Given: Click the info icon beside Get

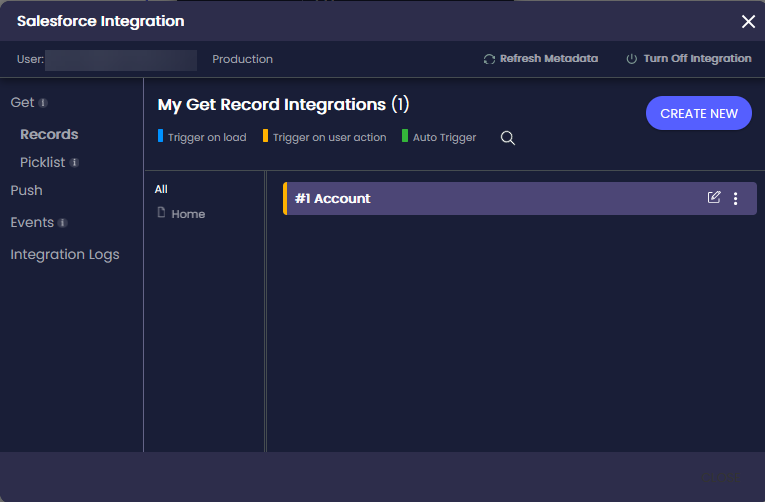Looking at the screenshot, I should (43, 103).
